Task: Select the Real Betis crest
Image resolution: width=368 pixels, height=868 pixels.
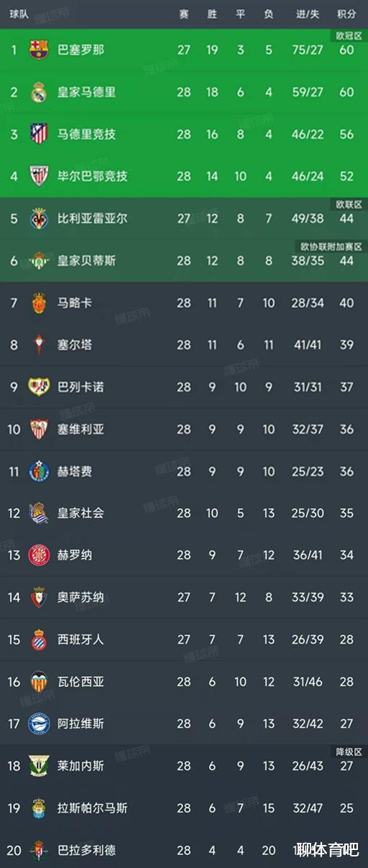Action: 38,260
